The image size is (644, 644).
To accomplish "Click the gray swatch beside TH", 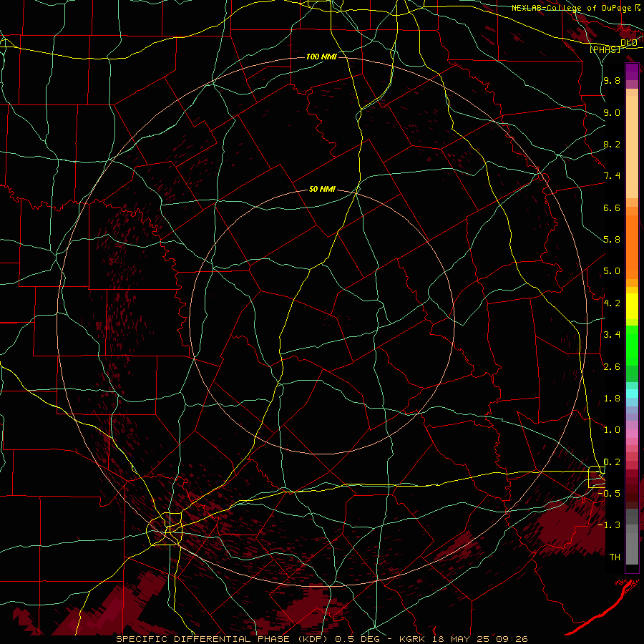I will [632, 550].
